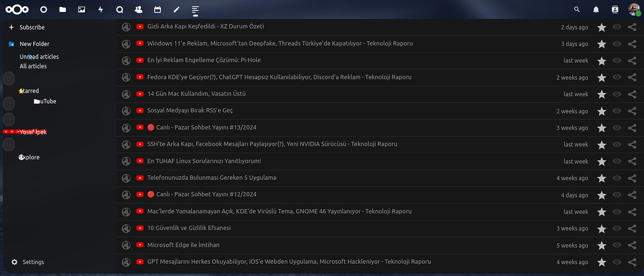644x276 pixels.
Task: Share the 'Windows 11'e Reklam' article
Action: pyautogui.click(x=633, y=44)
